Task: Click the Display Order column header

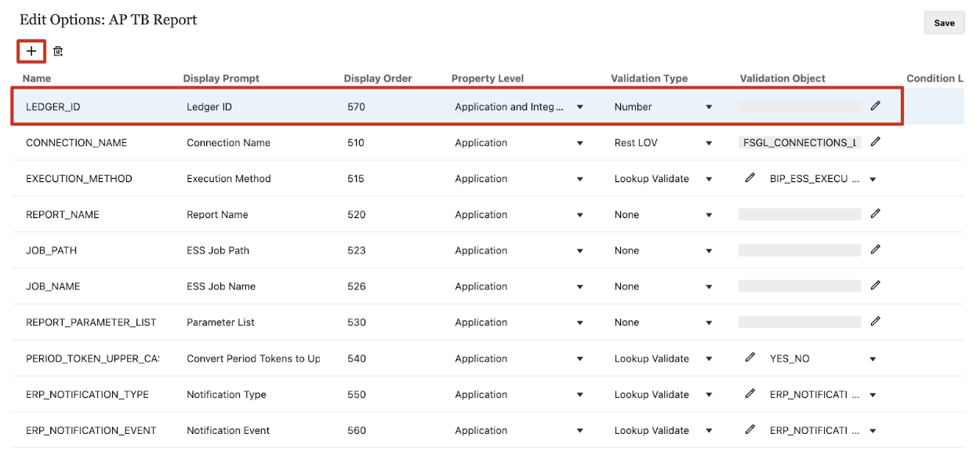Action: click(377, 78)
